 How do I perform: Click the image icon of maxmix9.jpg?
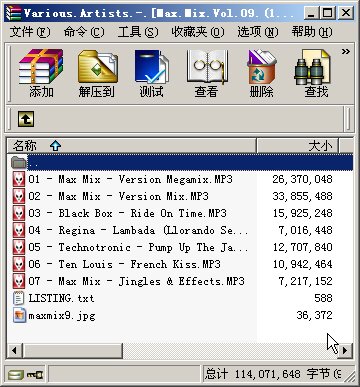(19, 315)
